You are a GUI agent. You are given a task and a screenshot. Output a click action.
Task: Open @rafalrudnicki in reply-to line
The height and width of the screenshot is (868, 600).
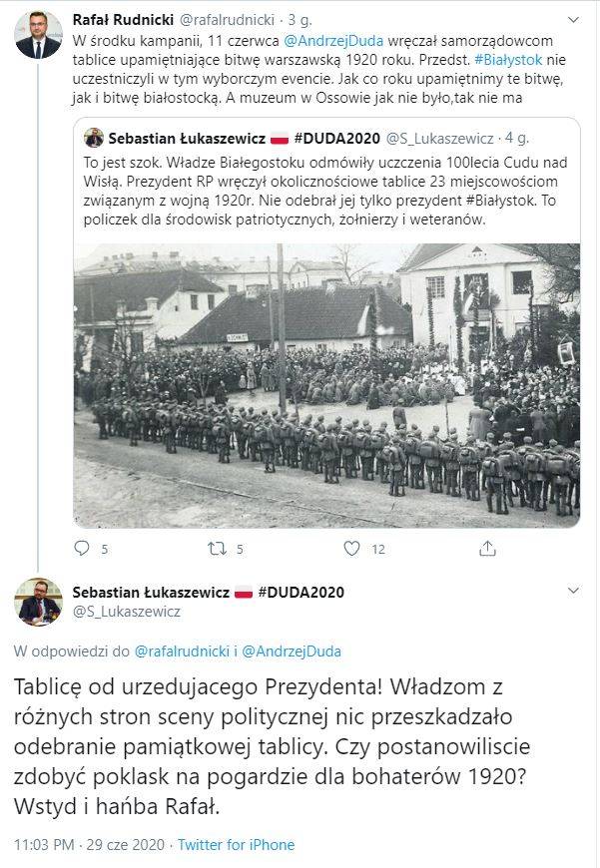182,651
